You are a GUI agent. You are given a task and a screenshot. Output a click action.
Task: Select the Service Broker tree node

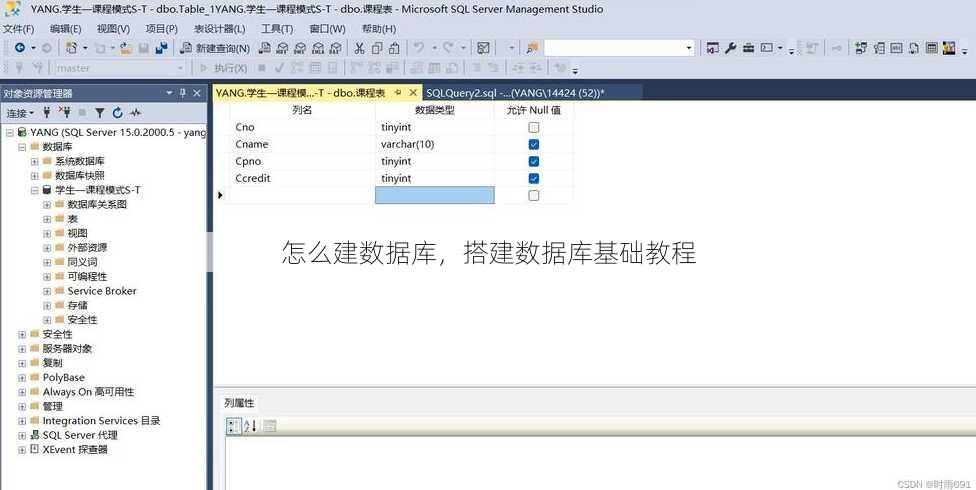point(101,291)
